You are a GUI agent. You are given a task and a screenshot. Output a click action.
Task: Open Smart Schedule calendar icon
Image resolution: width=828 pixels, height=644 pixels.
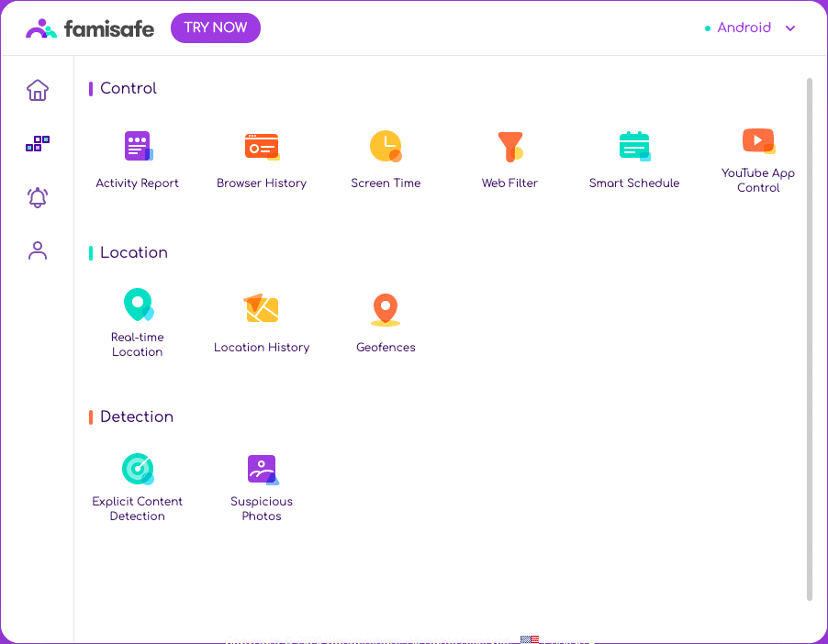(634, 147)
